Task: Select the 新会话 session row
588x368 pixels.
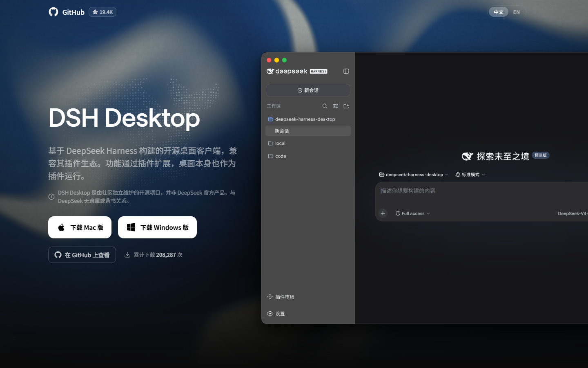Action: [x=308, y=131]
